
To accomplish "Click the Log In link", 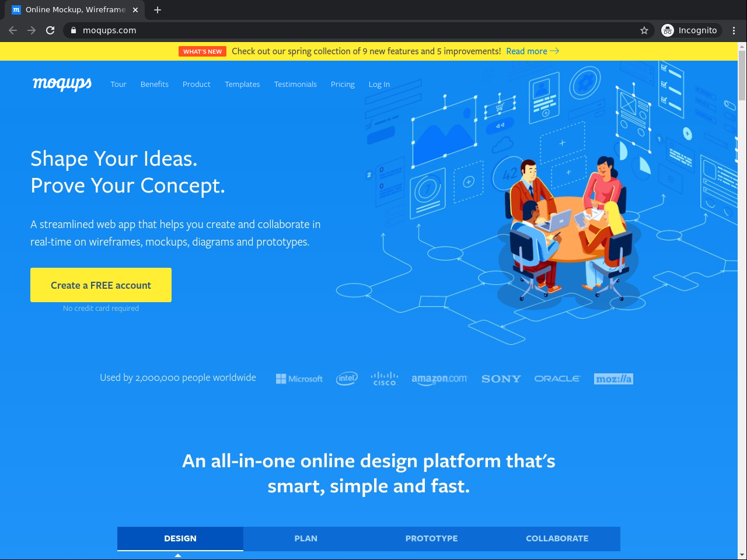I will (379, 84).
